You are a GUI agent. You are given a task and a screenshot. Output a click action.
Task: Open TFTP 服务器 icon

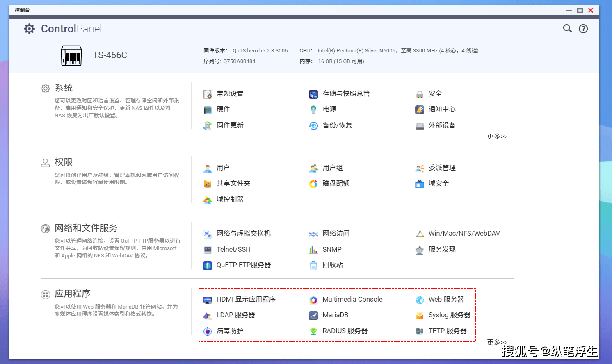point(420,331)
